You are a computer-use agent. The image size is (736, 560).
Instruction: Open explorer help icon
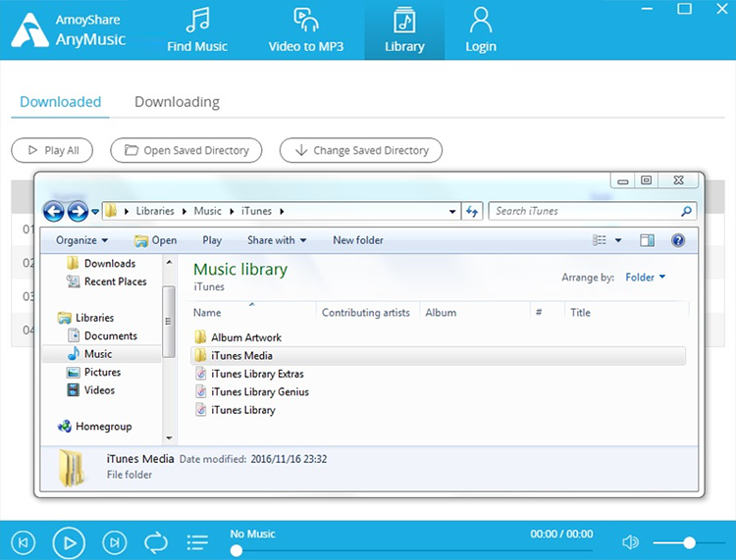tap(678, 240)
